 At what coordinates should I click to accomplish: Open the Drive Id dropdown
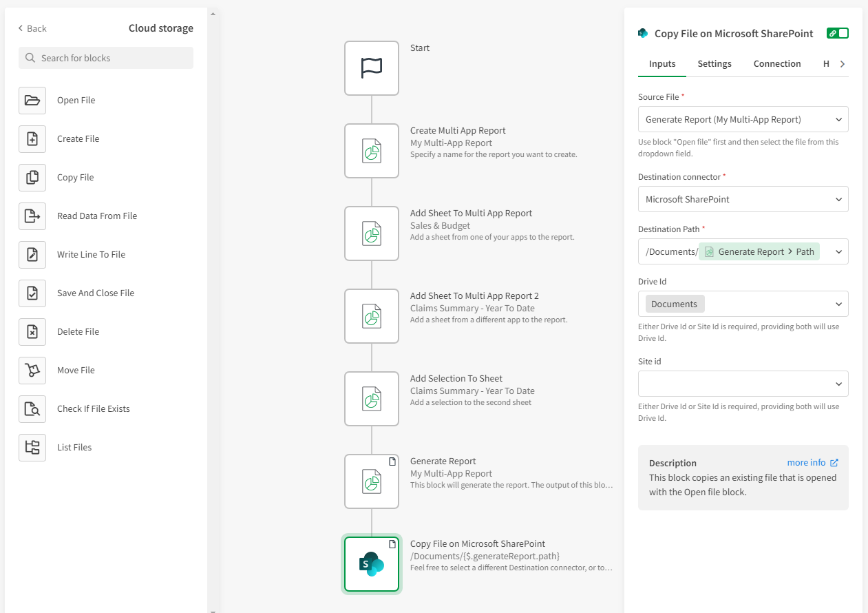(x=743, y=304)
